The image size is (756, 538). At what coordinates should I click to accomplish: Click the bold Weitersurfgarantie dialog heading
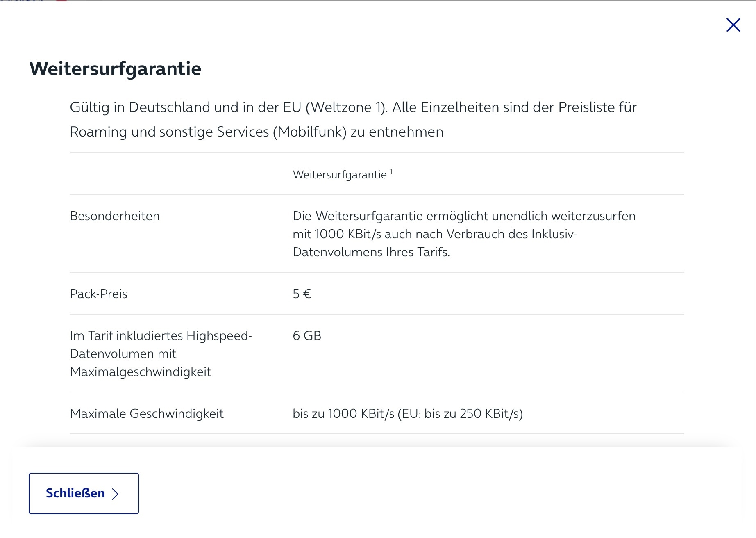pyautogui.click(x=115, y=68)
